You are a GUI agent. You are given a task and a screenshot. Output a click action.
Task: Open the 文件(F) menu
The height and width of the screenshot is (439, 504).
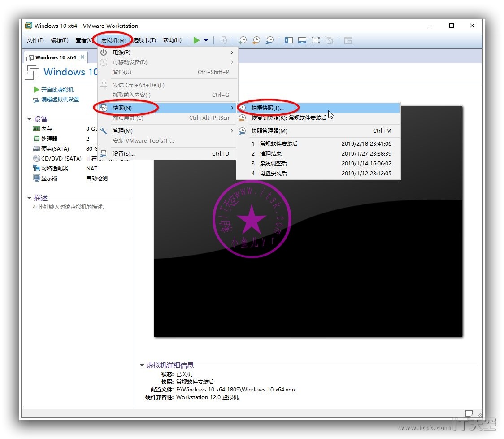[35, 40]
